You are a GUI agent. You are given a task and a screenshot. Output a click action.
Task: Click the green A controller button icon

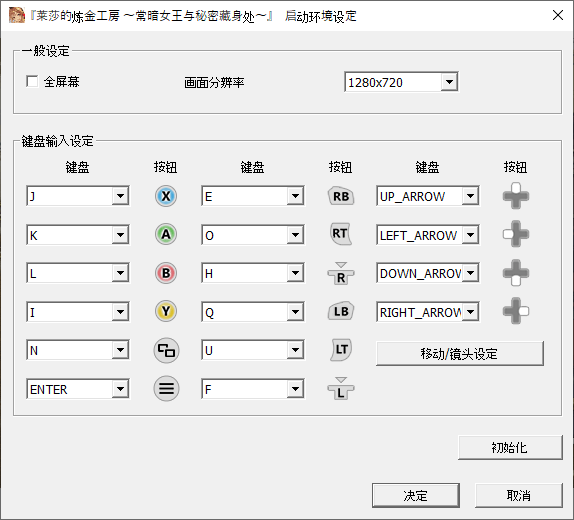tap(166, 234)
